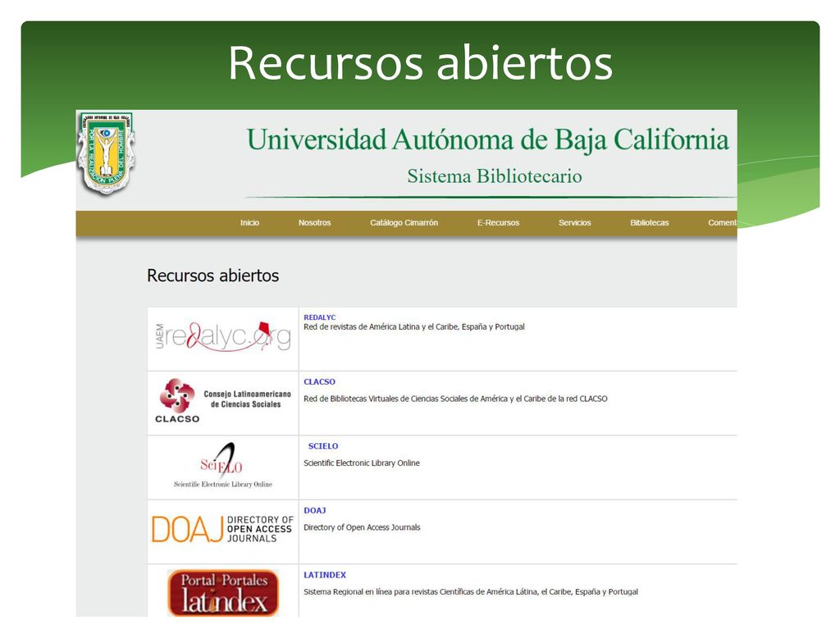Click the page heading Recursos abiertos
The image size is (840, 630).
coord(212,276)
